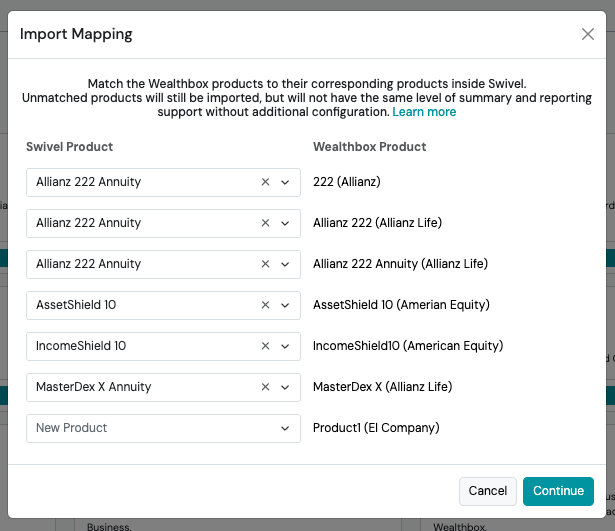615x531 pixels.
Task: Open chevron for Allianz 222 Annuity (Allianz Life)
Action: 285,264
